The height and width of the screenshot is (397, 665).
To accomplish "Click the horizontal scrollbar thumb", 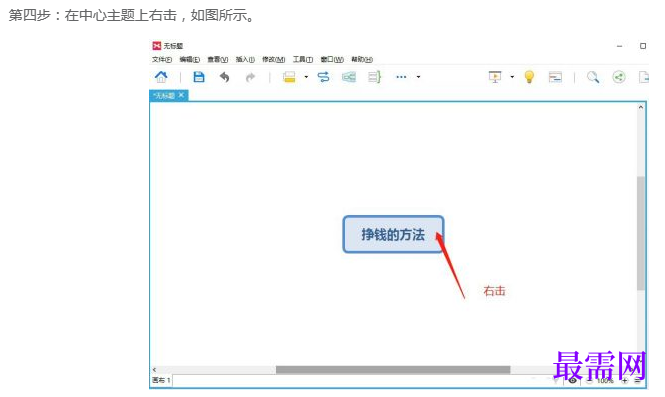I will click(x=393, y=369).
